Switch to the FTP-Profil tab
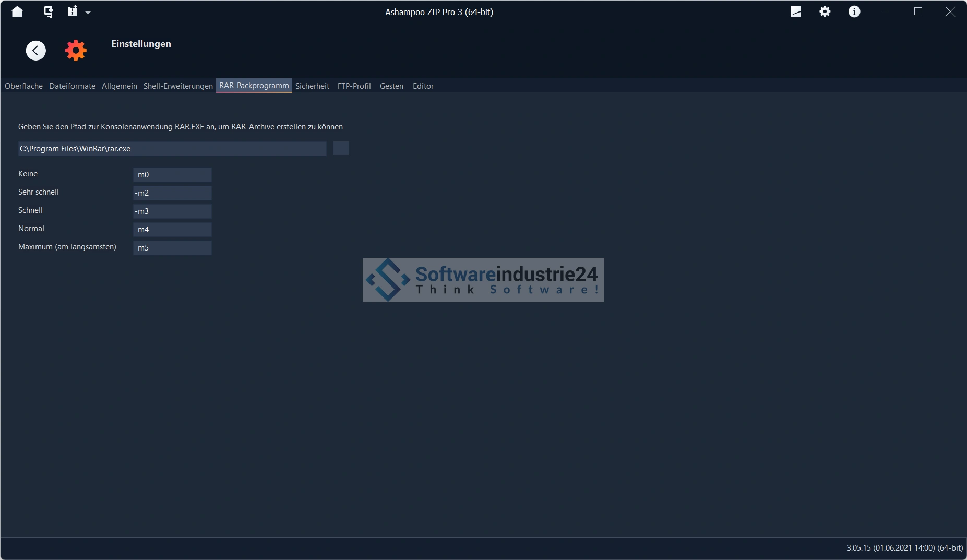967x560 pixels. [x=354, y=86]
